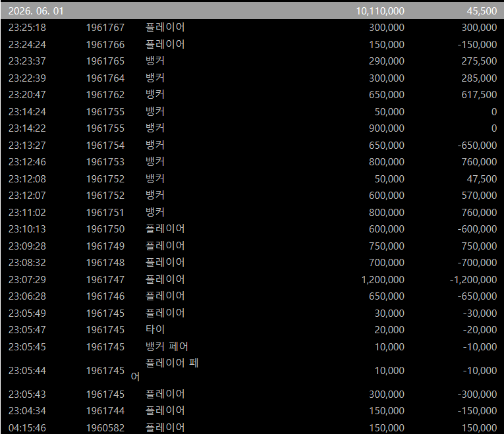Click the -150,000 result in 23:24:24 row
Viewport: 504px width, 434px height.
[x=478, y=44]
